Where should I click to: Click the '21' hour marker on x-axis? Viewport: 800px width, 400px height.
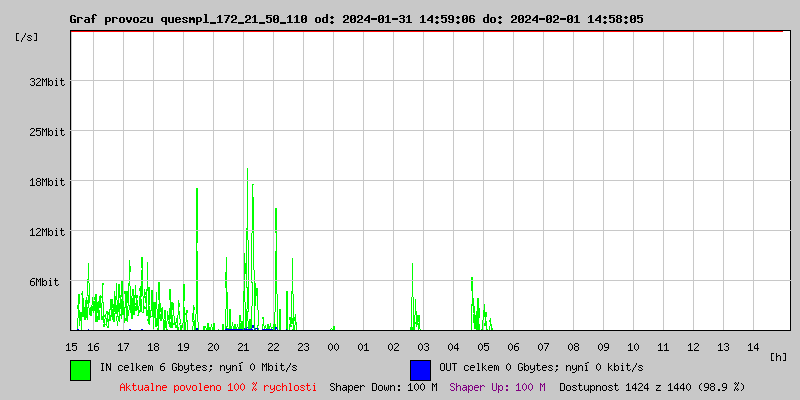coord(243,346)
